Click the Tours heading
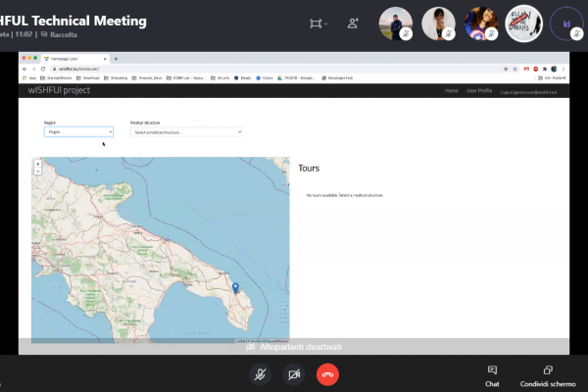The height and width of the screenshot is (392, 588). [x=309, y=168]
